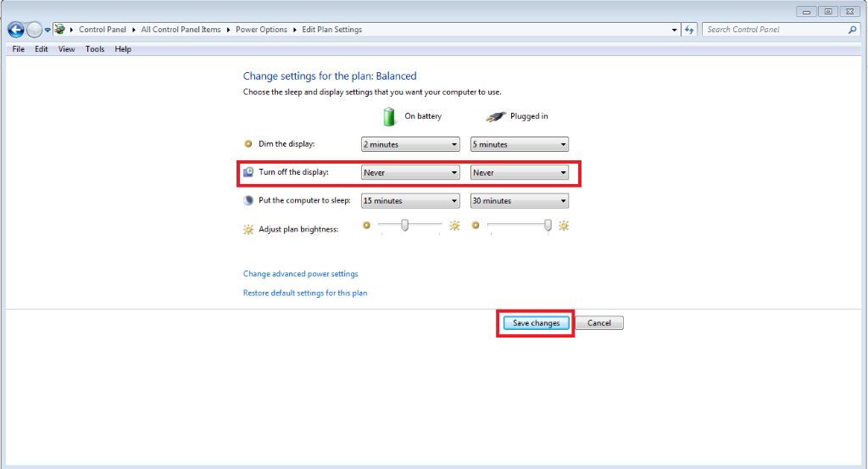Open Turn off the display battery dropdown
The width and height of the screenshot is (868, 469).
tap(410, 173)
